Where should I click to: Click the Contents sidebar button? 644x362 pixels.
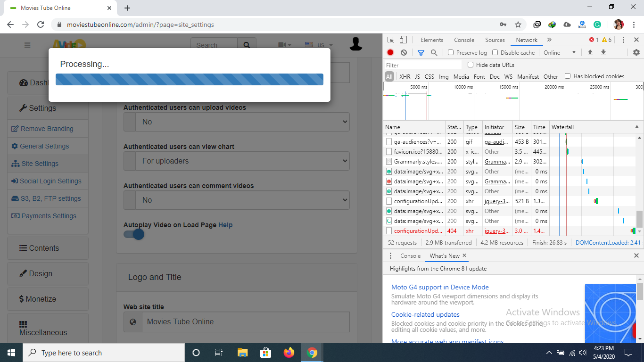point(48,248)
